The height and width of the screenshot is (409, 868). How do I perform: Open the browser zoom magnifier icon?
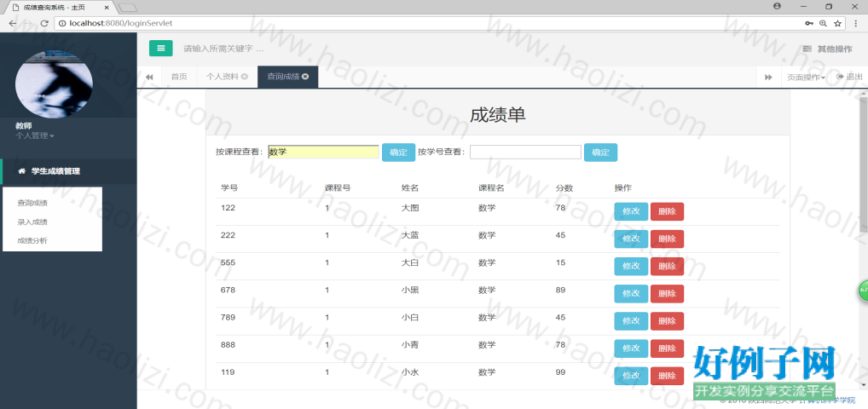click(x=823, y=23)
